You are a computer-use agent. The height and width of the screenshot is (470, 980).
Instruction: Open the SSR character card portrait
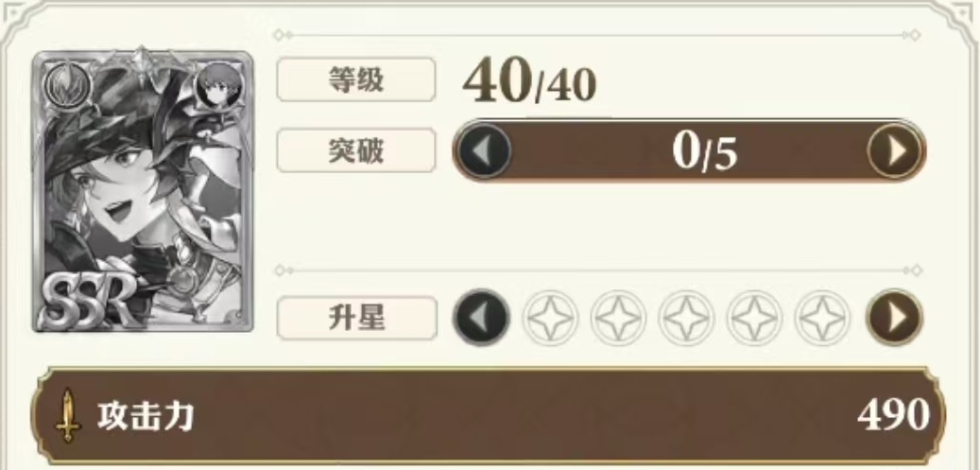[x=143, y=191]
